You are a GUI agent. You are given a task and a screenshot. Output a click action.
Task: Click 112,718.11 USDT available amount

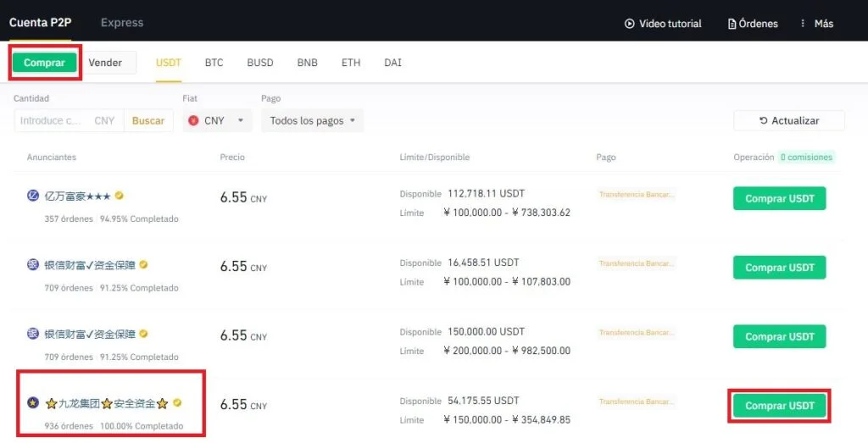[x=486, y=194]
